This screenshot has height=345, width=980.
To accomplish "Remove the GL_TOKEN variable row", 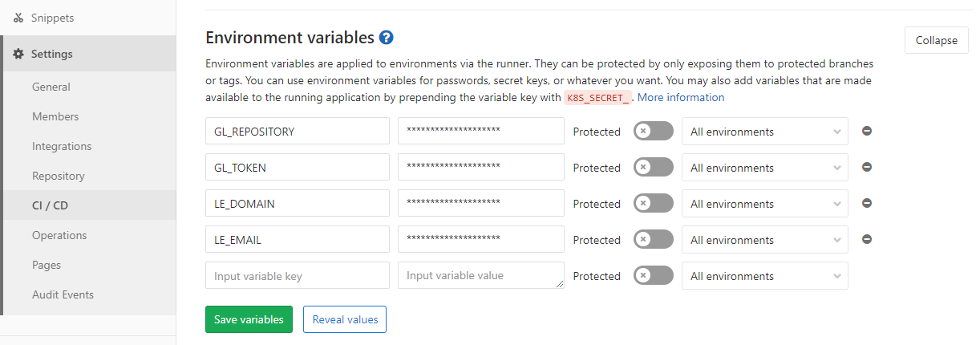I will pos(867,168).
